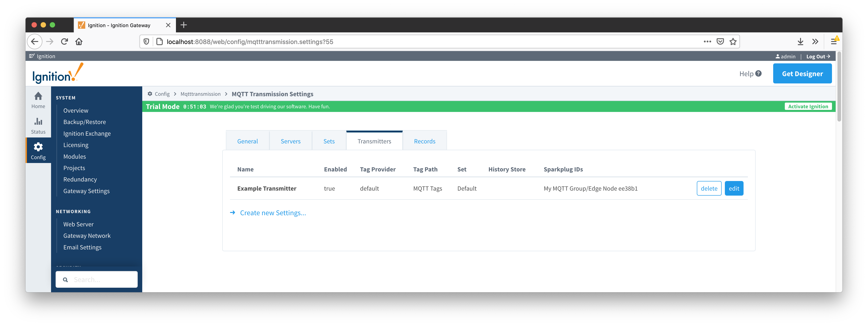Viewport: 868px width, 326px height.
Task: Save page to Pocket
Action: (x=720, y=41)
